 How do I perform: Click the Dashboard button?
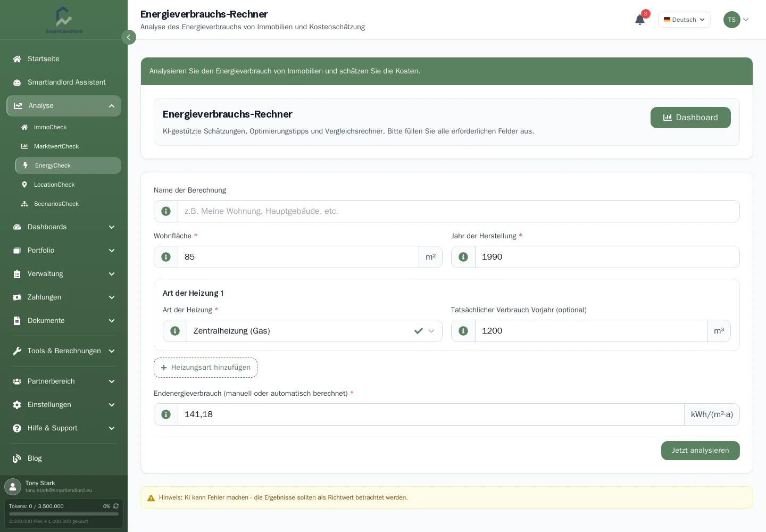pos(690,118)
